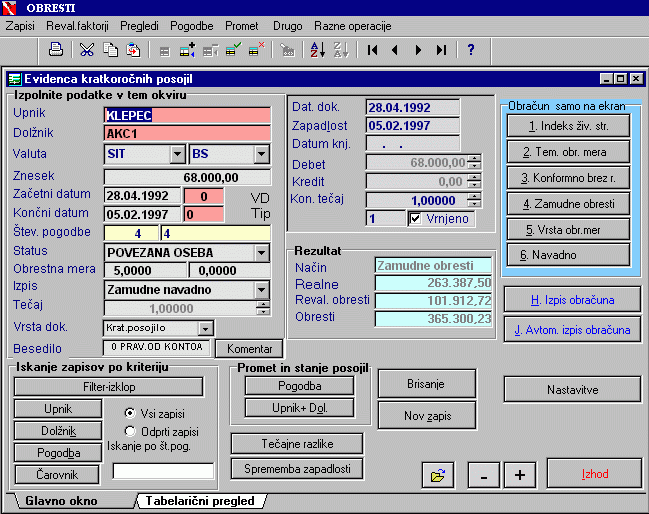Click the open folder icon button
Screen dimensions: 649x514
click(x=438, y=475)
